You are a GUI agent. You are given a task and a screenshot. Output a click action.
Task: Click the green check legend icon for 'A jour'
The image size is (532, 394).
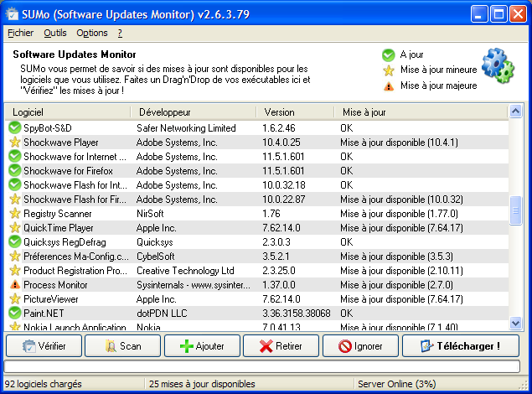pos(388,55)
